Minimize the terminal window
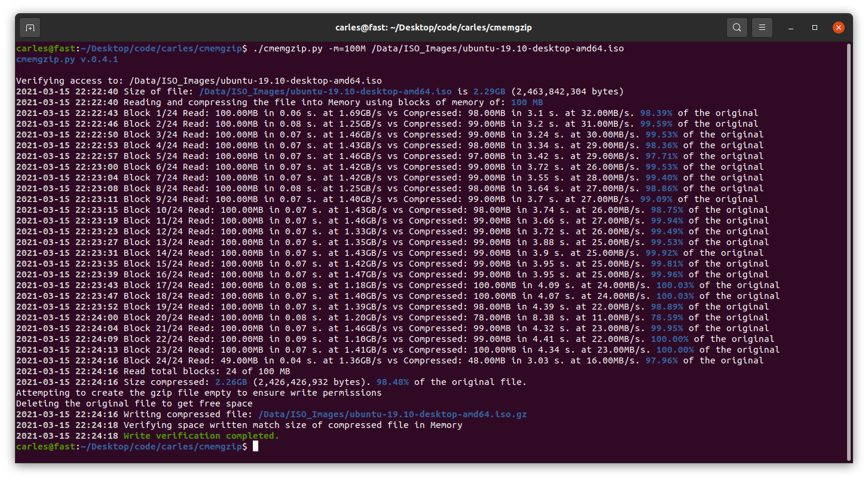Screen dimensions: 868x480 [790, 27]
